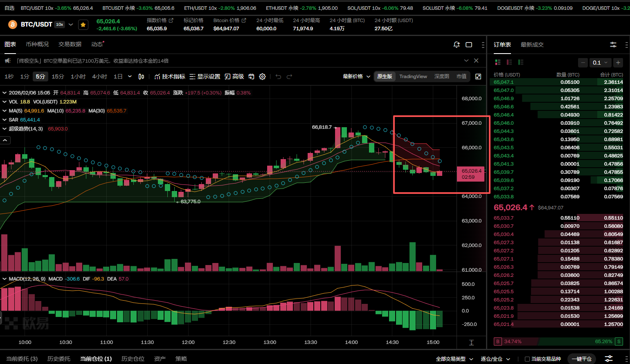Check the 当前交易品种 checkbox
630x364 pixels.
527,359
